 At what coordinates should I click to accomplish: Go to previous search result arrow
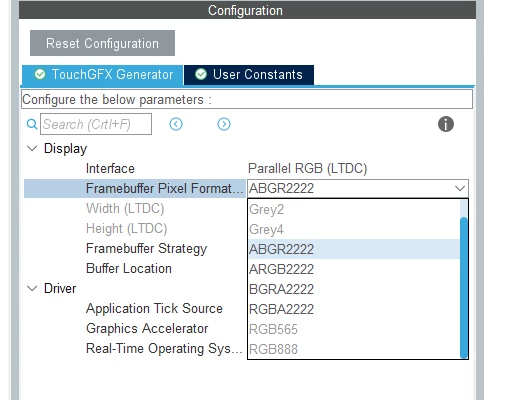click(176, 124)
